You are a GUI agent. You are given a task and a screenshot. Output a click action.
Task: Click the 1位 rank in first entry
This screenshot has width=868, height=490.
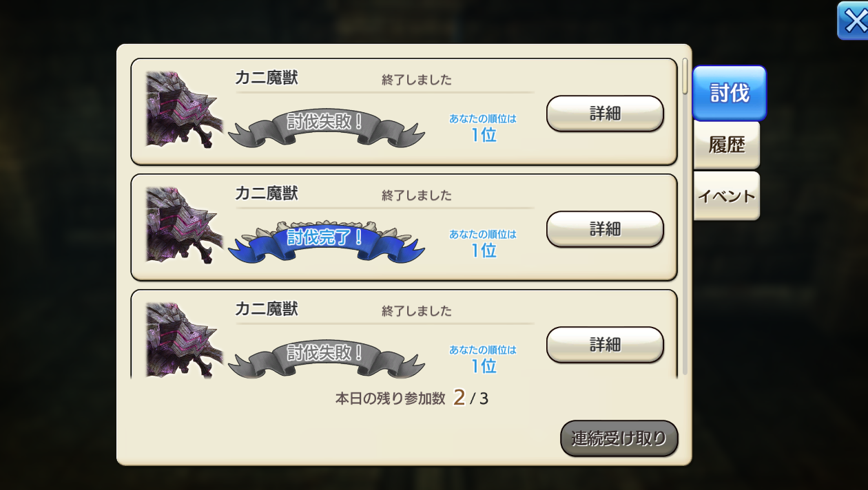[x=484, y=134]
